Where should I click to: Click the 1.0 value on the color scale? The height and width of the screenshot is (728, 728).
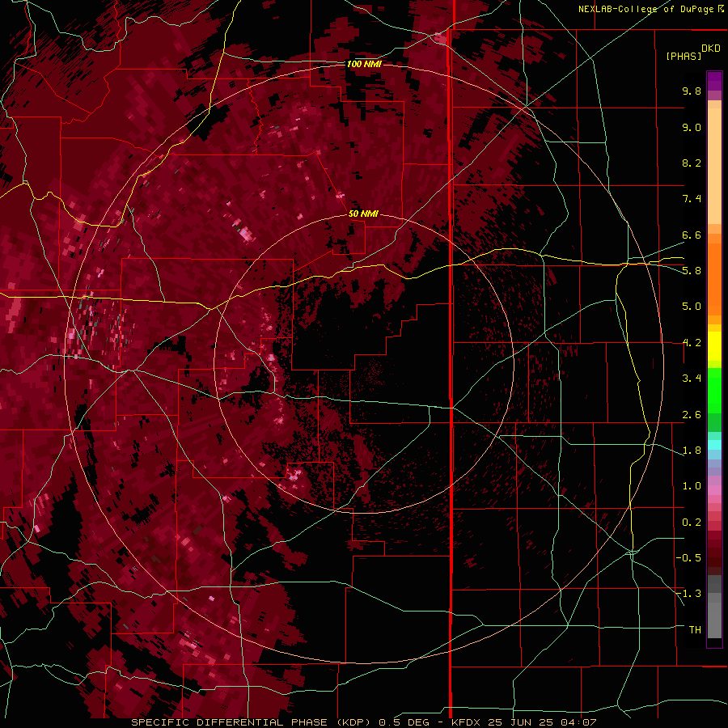coord(692,486)
